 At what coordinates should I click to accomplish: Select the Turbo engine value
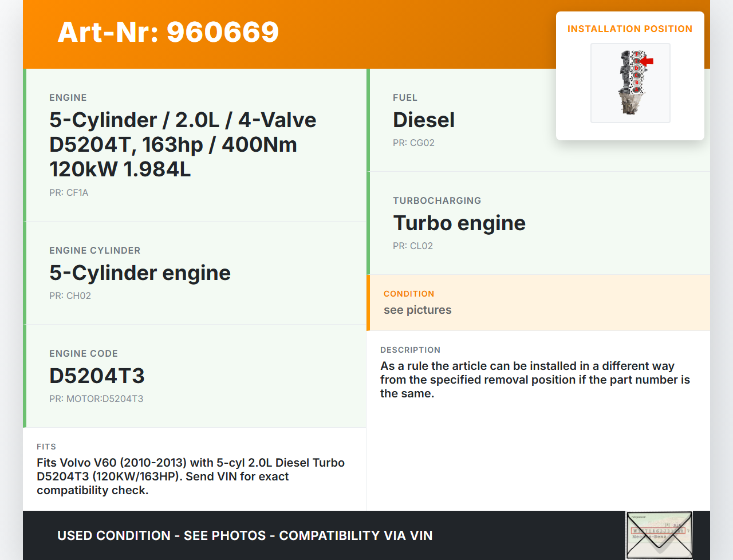tap(459, 223)
